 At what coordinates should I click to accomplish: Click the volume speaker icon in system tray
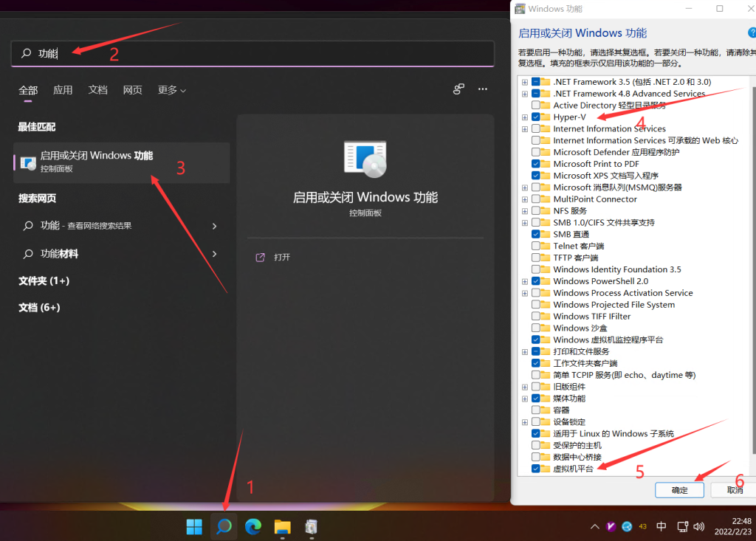point(698,526)
